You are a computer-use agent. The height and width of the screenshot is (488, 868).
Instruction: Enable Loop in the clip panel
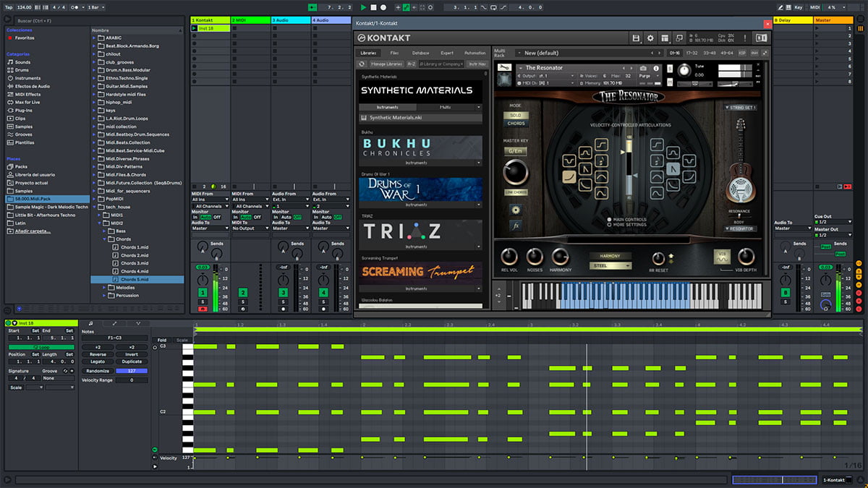(40, 347)
